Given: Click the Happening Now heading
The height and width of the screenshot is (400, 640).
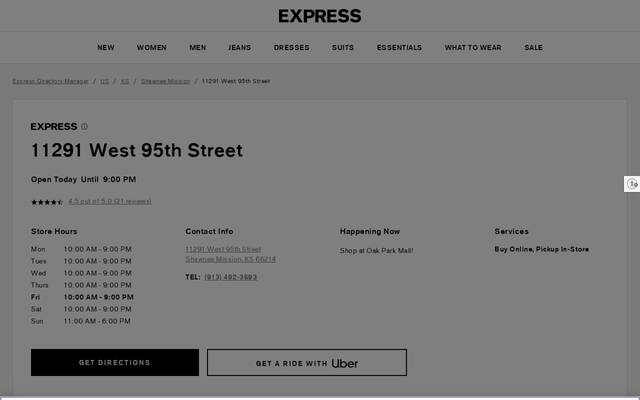Looking at the screenshot, I should (x=370, y=231).
